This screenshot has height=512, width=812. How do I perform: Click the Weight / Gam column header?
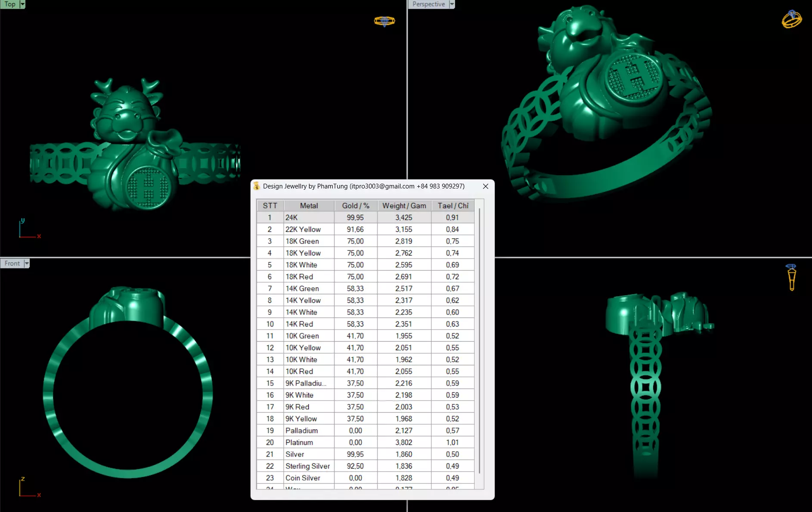(404, 206)
